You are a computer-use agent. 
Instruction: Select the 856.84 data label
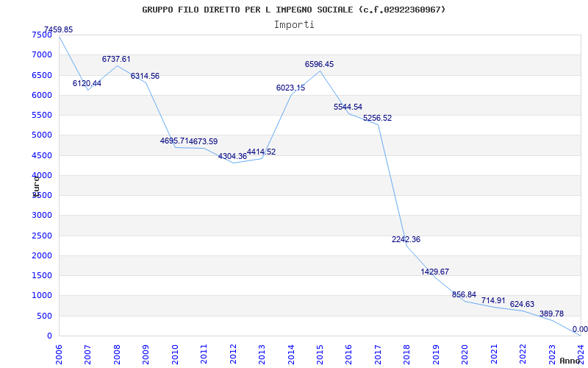pos(464,295)
